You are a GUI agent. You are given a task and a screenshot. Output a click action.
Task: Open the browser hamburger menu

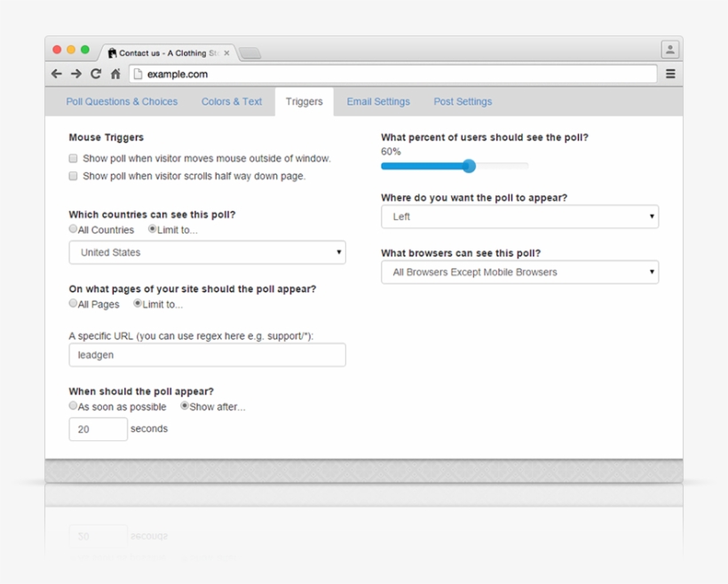tap(670, 74)
